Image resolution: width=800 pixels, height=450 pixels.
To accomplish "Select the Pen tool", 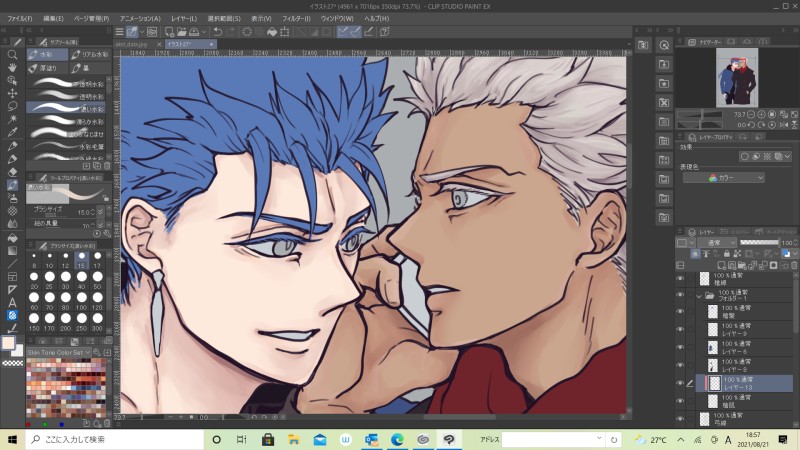I will (12, 146).
